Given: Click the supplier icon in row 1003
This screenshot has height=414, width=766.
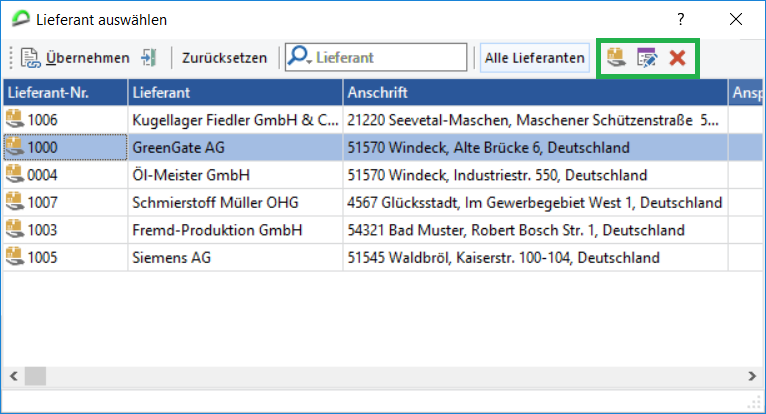Looking at the screenshot, I should point(15,229).
